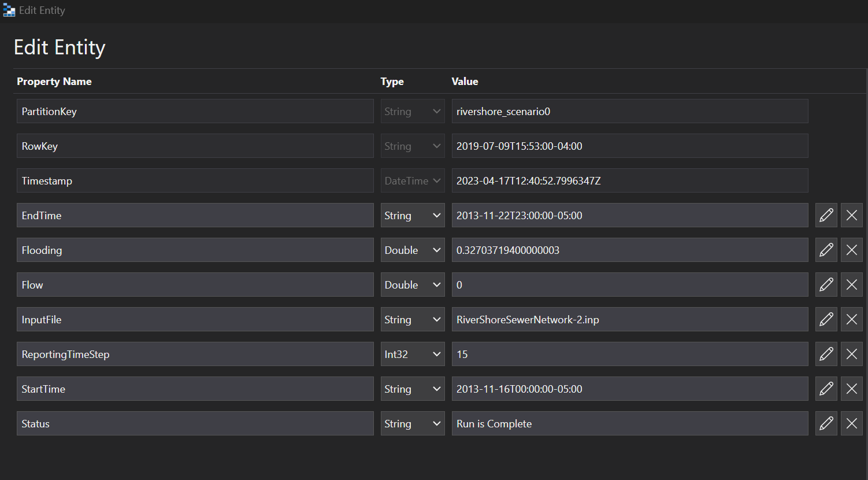The image size is (868, 480).
Task: Click the pencil edit icon for EndTime
Action: coord(826,215)
